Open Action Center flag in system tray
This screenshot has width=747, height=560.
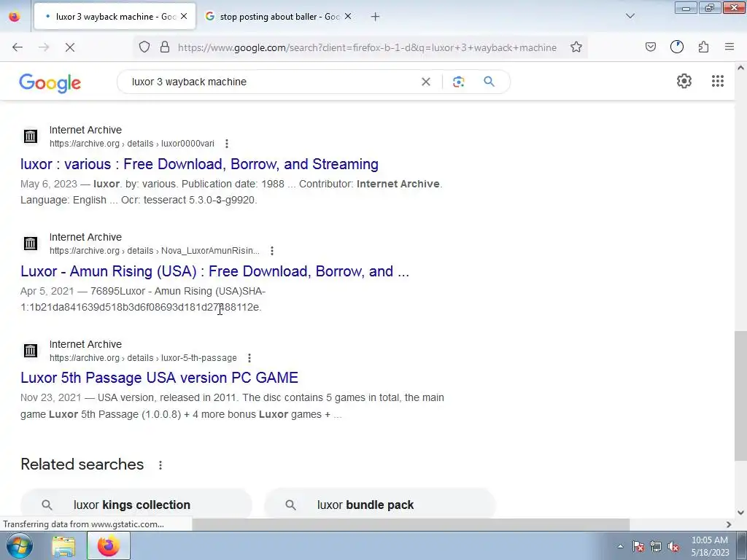tap(638, 547)
